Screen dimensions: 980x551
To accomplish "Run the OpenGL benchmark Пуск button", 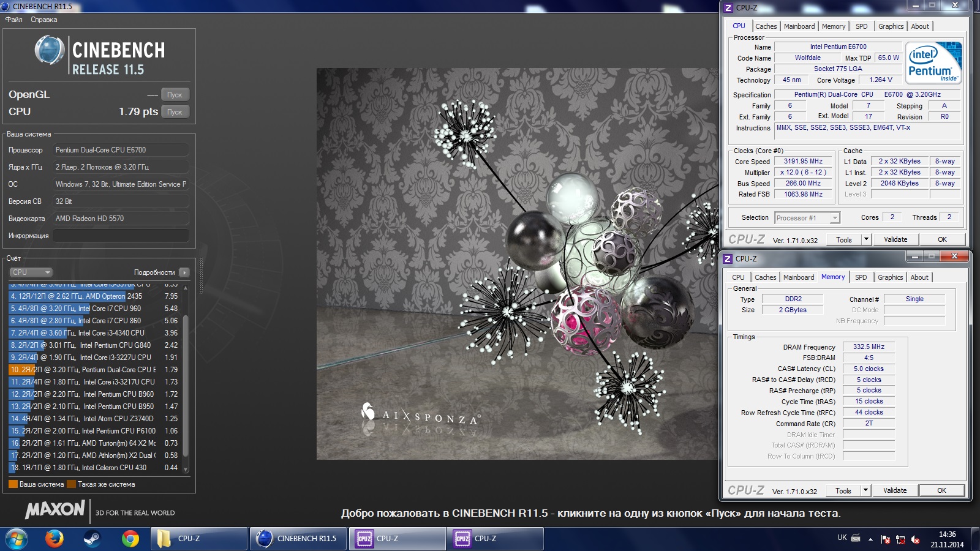I will (x=175, y=95).
